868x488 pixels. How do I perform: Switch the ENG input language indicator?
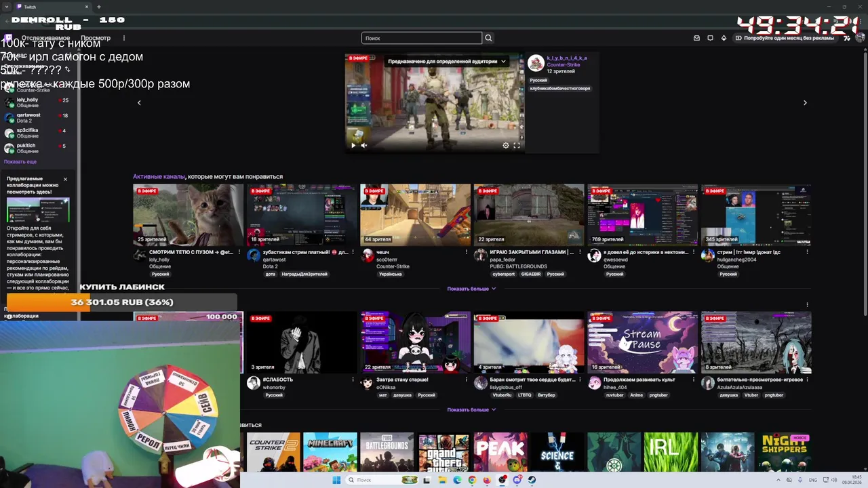pyautogui.click(x=813, y=480)
